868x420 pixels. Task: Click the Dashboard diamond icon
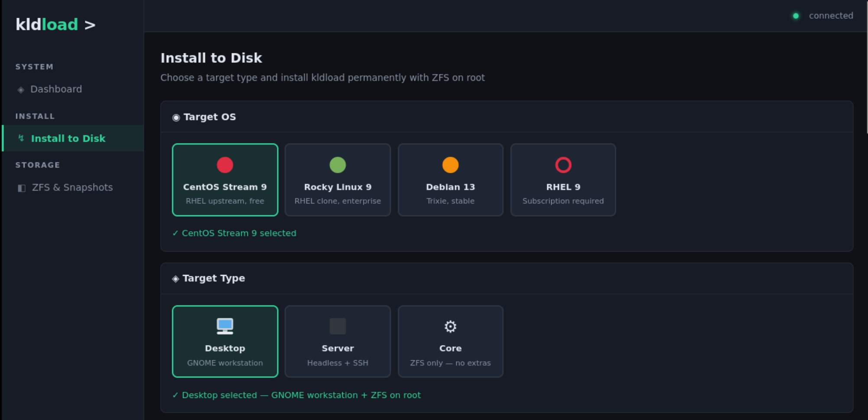click(20, 89)
